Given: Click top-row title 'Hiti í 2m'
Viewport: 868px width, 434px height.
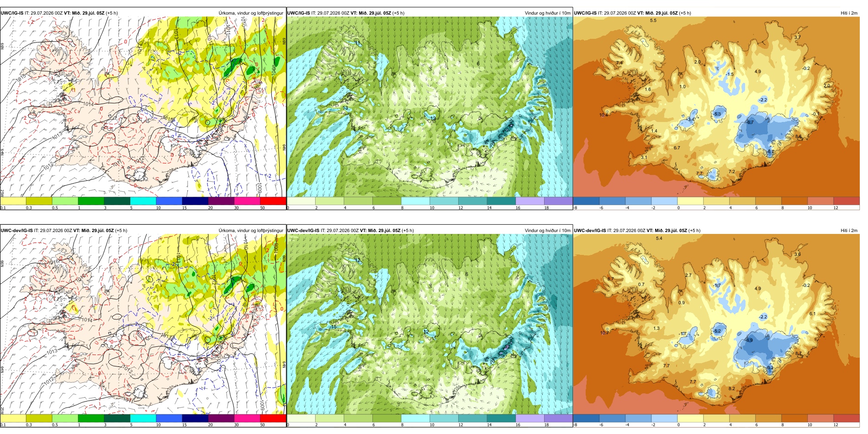Looking at the screenshot, I should click(x=849, y=13).
